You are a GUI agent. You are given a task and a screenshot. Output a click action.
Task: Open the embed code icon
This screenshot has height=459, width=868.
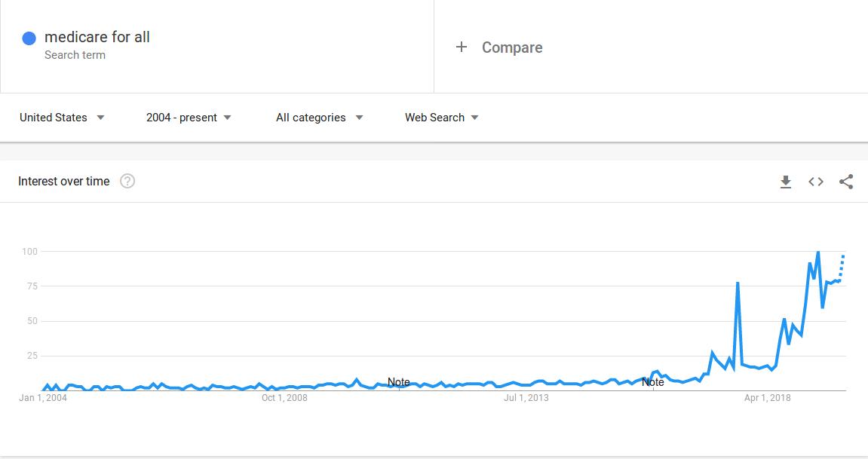pyautogui.click(x=816, y=182)
